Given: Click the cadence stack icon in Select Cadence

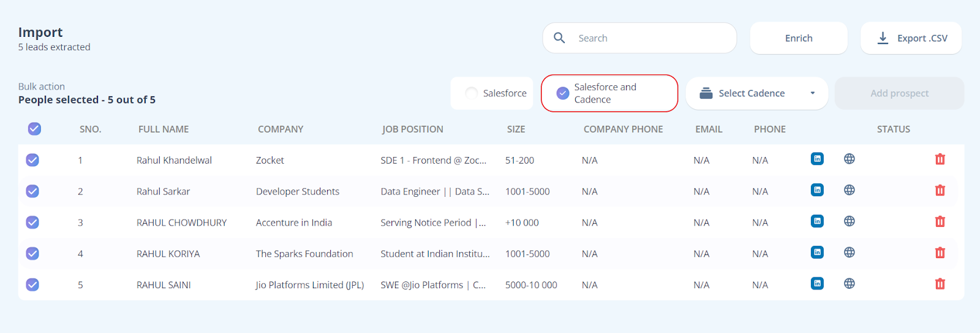Looking at the screenshot, I should 706,93.
